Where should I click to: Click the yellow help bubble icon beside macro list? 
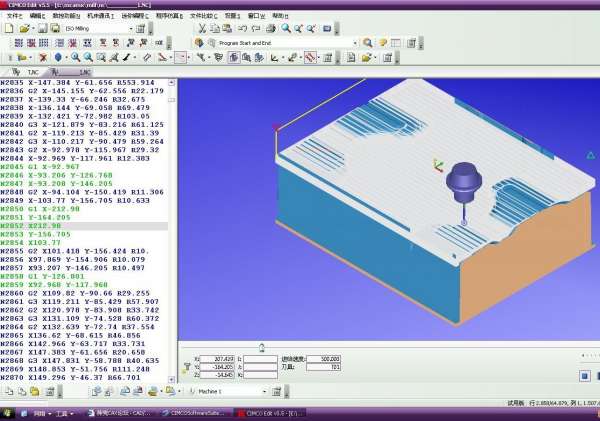382,43
